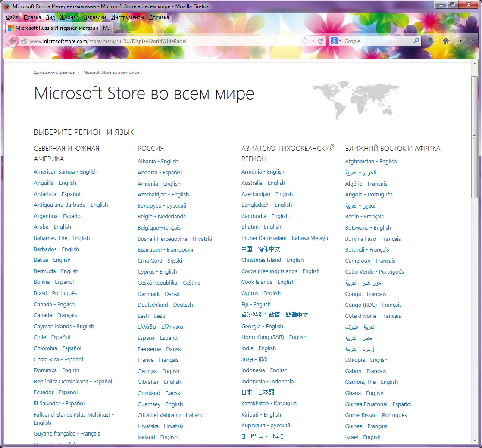Open Guinea Ecuatorial - Español
Screen dimensions: 482x448
point(379,404)
